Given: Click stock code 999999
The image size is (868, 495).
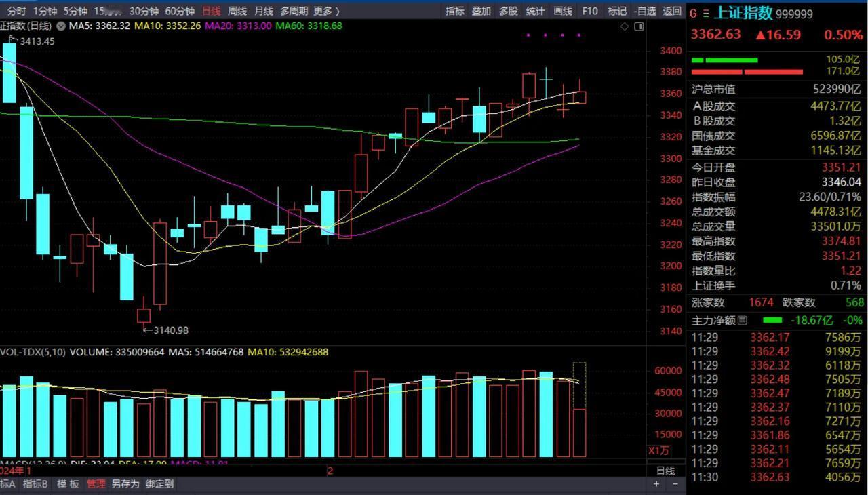Looking at the screenshot, I should (x=794, y=14).
